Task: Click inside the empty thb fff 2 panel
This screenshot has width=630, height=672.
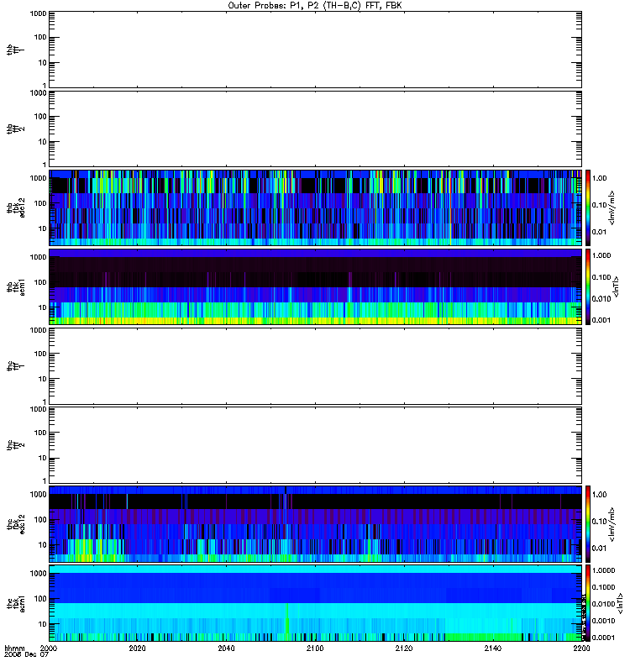Action: (x=316, y=129)
